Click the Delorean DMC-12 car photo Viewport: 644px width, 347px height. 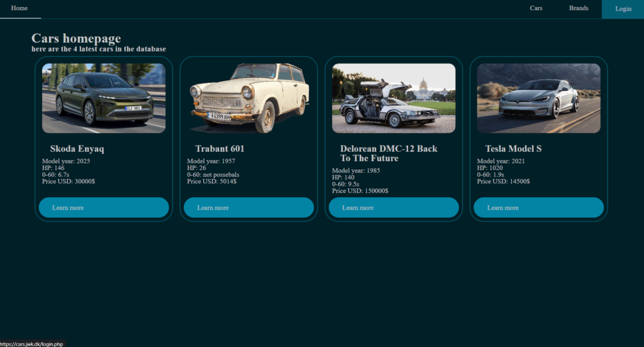pos(394,98)
